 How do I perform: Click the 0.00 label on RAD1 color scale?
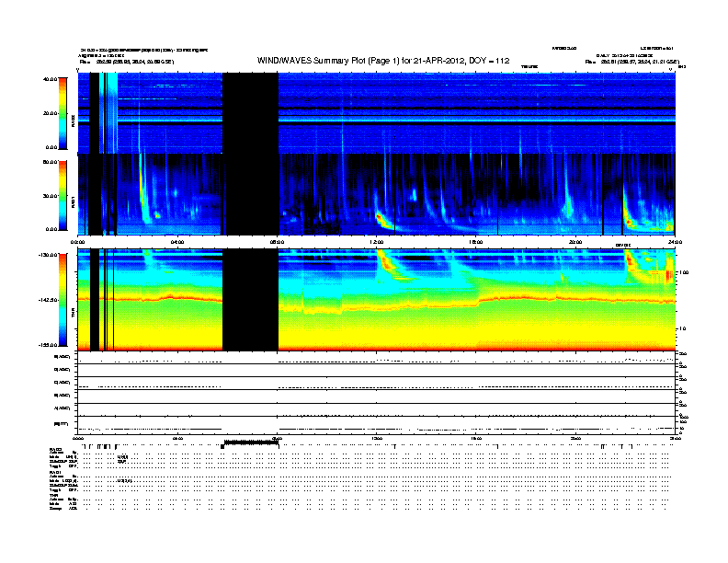(51, 229)
